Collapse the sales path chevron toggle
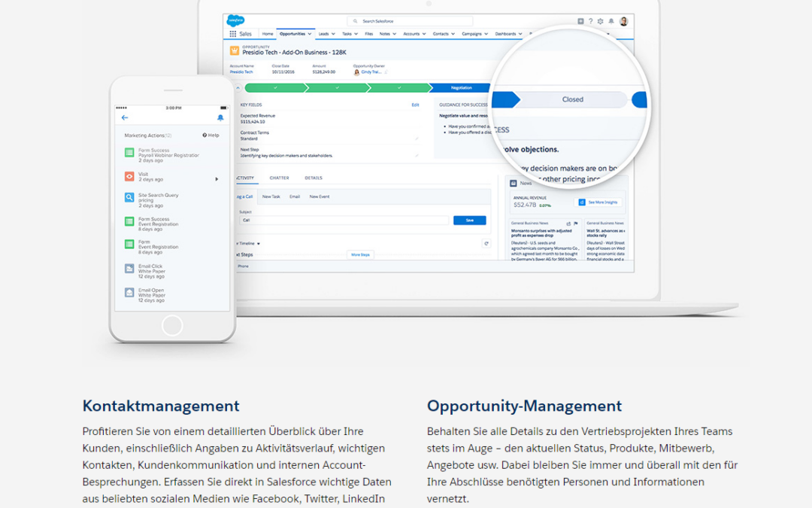 pos(238,87)
